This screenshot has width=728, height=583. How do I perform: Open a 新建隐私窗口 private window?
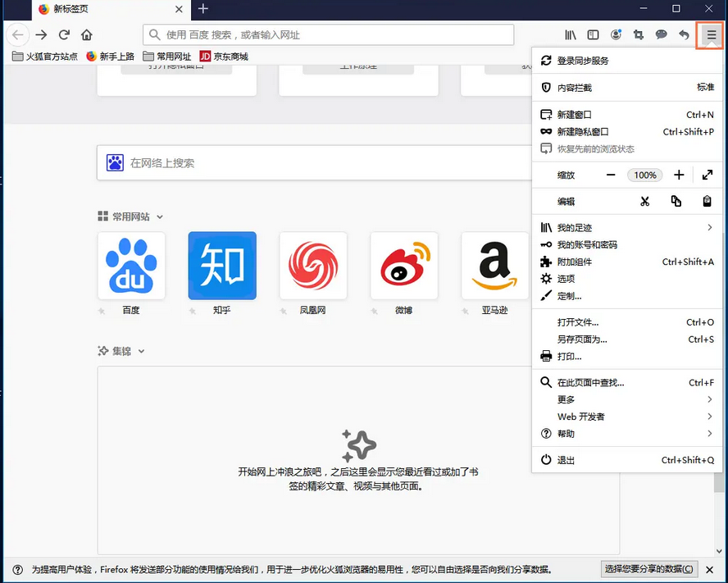[x=627, y=132]
